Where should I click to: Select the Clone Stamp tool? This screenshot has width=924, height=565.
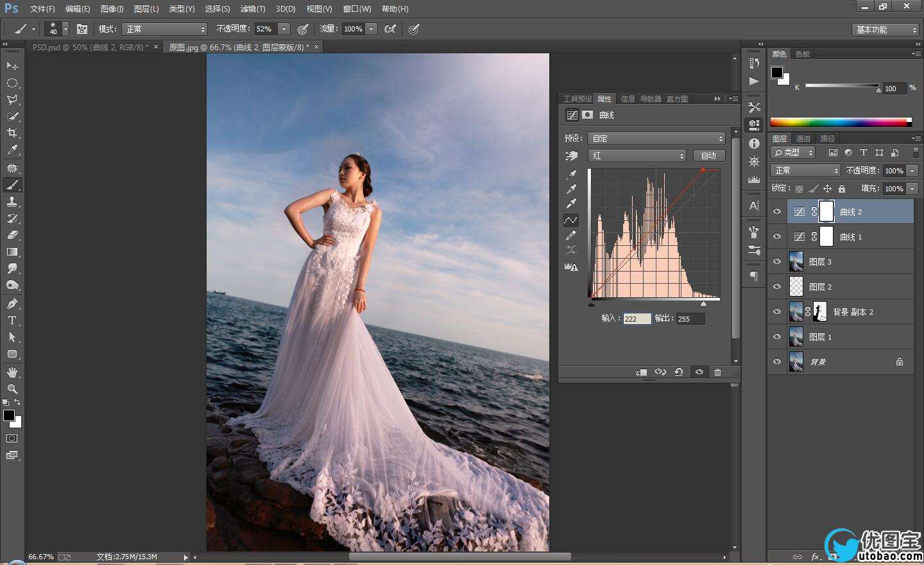(x=12, y=202)
